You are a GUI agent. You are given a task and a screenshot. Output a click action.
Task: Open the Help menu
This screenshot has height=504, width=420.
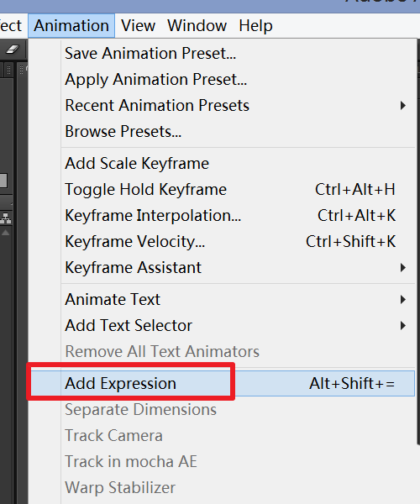coord(256,26)
